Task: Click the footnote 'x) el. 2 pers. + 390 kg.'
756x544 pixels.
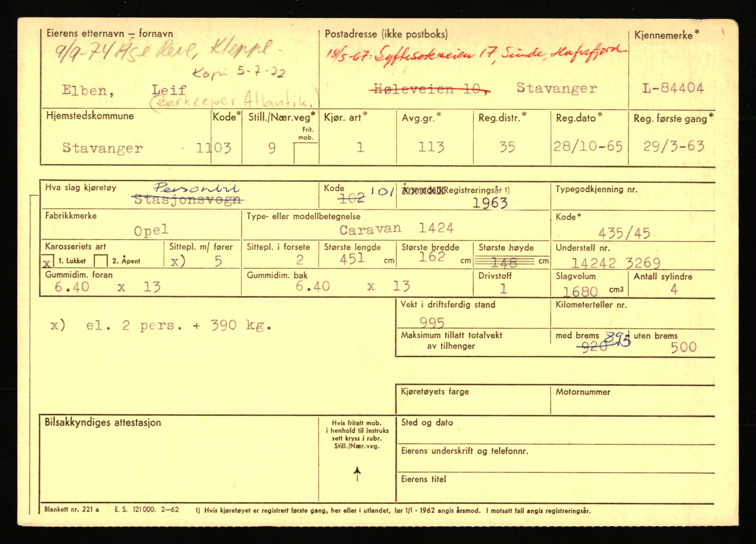Action: pyautogui.click(x=161, y=325)
